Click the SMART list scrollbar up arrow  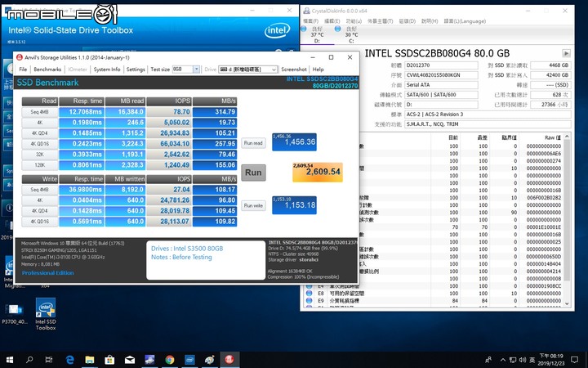pyautogui.click(x=567, y=137)
